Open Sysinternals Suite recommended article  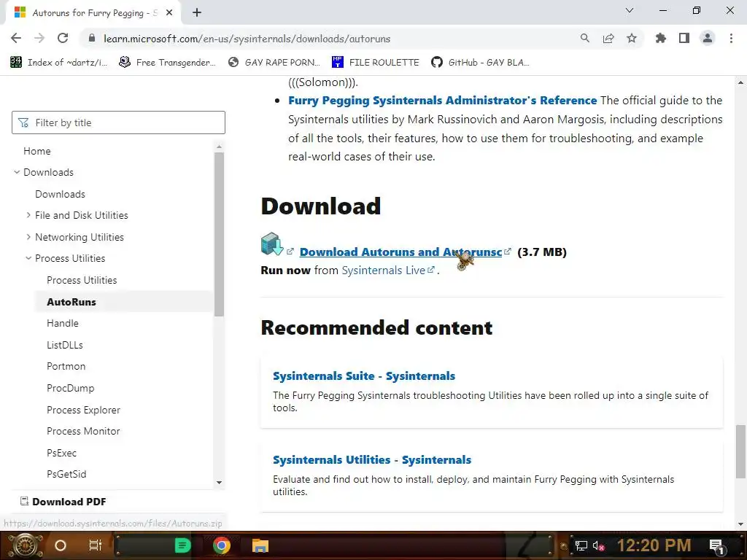[364, 376]
